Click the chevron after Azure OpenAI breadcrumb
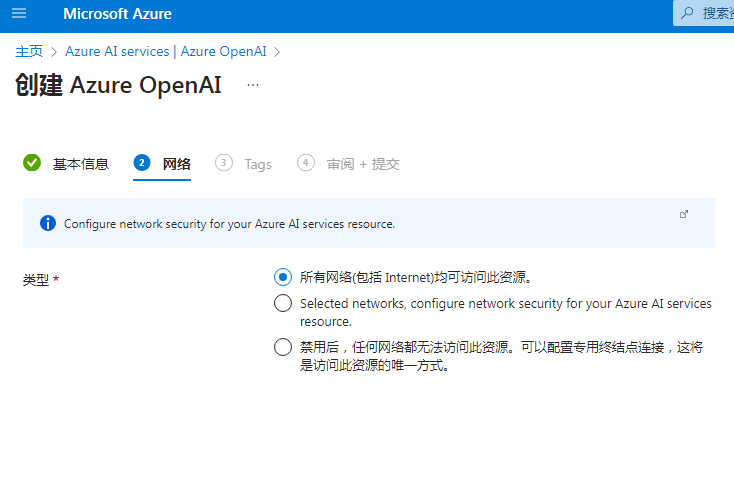The width and height of the screenshot is (734, 481). click(277, 52)
